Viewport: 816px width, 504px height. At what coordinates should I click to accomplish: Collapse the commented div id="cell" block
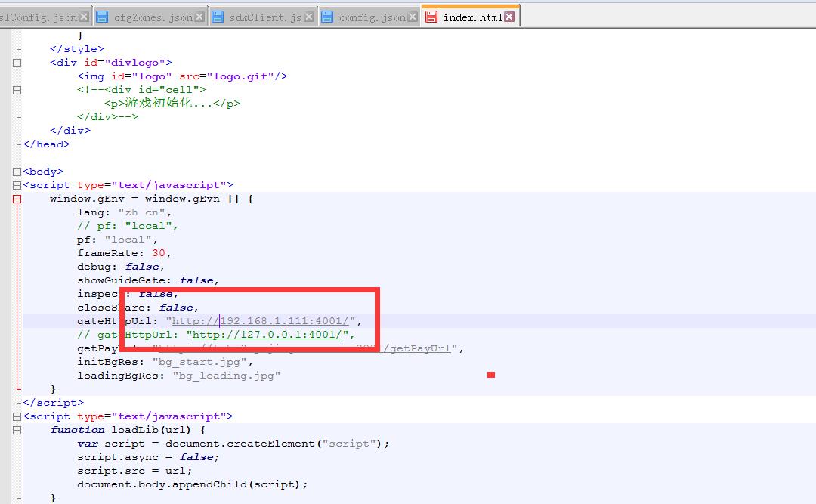coord(17,90)
